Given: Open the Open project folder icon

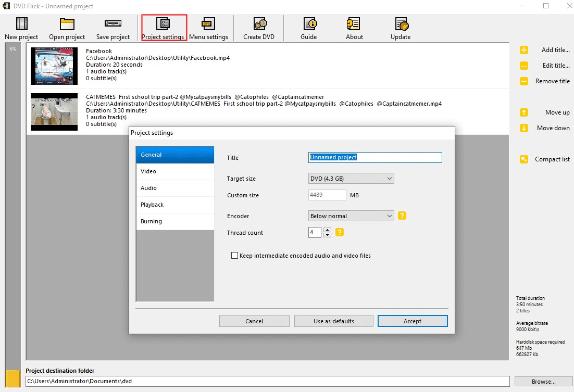Looking at the screenshot, I should click(x=67, y=24).
